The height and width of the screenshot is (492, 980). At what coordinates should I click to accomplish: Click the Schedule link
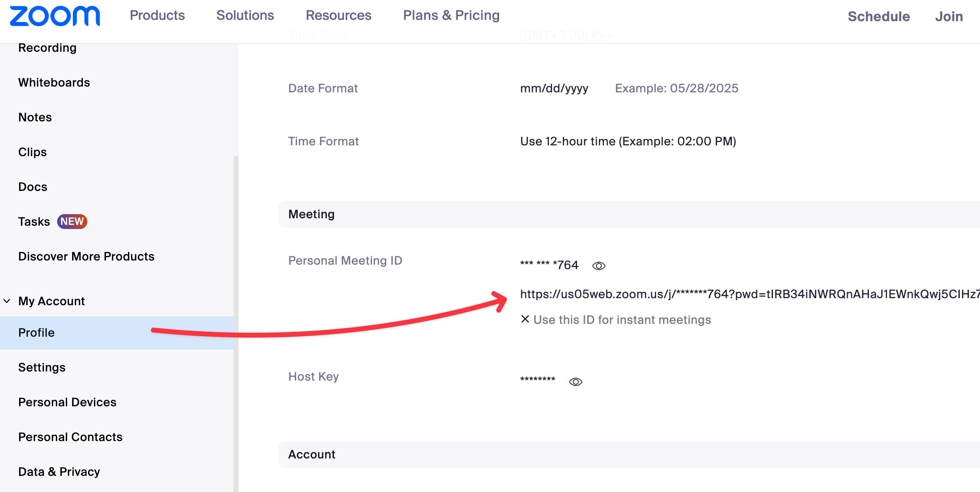tap(879, 16)
